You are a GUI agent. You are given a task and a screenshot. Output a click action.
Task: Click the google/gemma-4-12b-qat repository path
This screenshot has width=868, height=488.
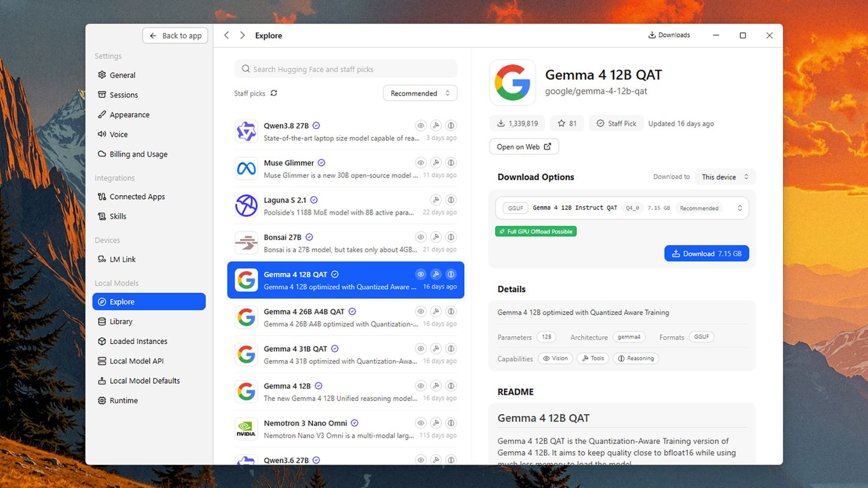point(596,91)
